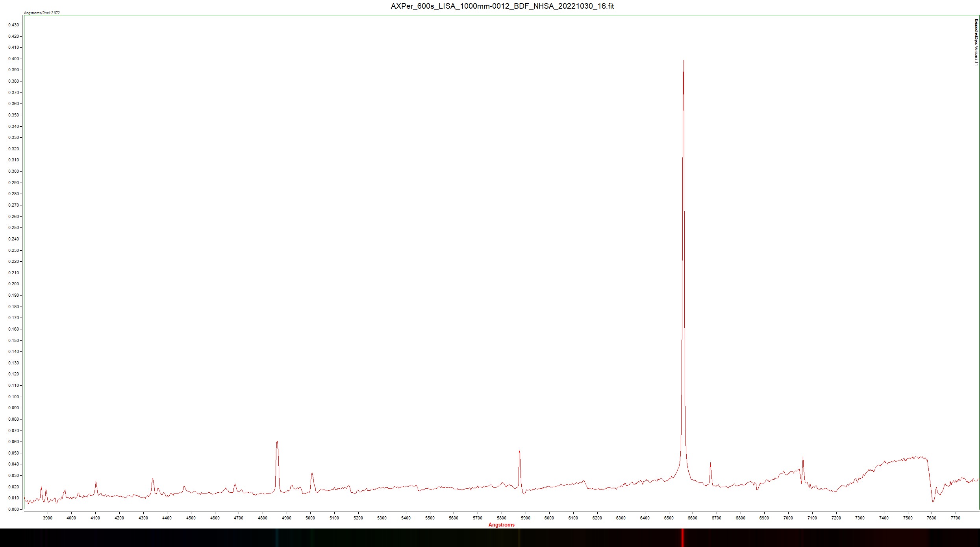Click the 0.000 label on the y-axis
Viewport: 980px width, 547px height.
pos(13,509)
